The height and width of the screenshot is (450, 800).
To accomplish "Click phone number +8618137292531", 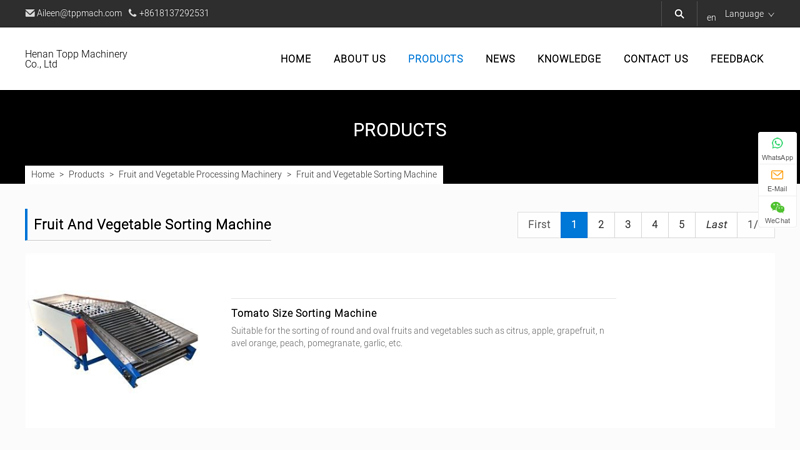I will [174, 13].
